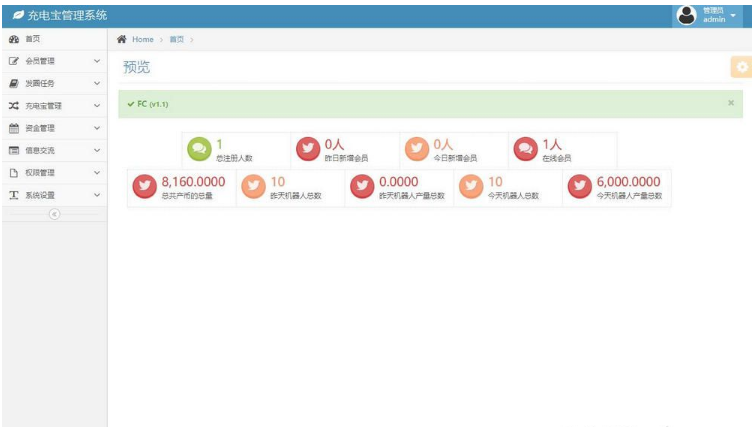Click the home icon in the breadcrumb
This screenshot has width=752, height=427.
pyautogui.click(x=122, y=39)
